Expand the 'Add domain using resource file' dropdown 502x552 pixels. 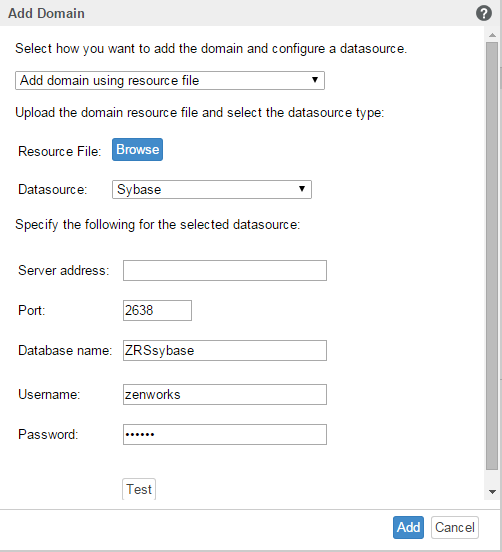pos(170,80)
